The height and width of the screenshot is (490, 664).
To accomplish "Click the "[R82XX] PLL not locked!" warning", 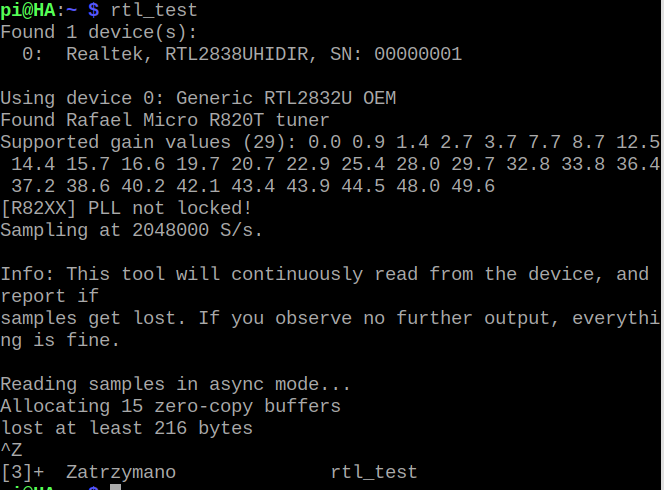I will [x=126, y=208].
